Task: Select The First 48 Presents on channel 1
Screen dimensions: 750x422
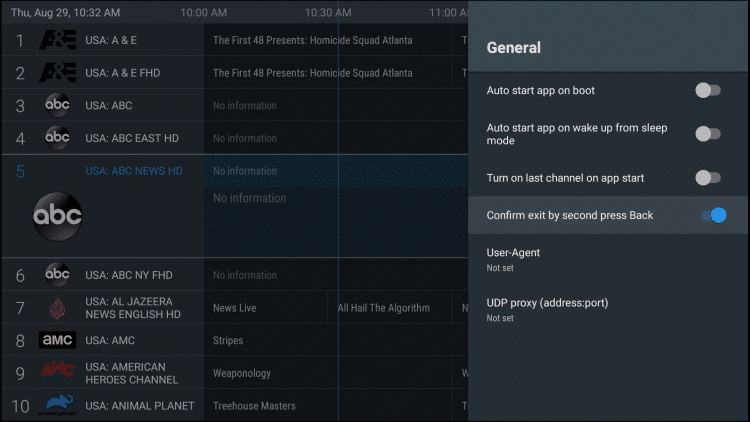Action: tap(312, 41)
